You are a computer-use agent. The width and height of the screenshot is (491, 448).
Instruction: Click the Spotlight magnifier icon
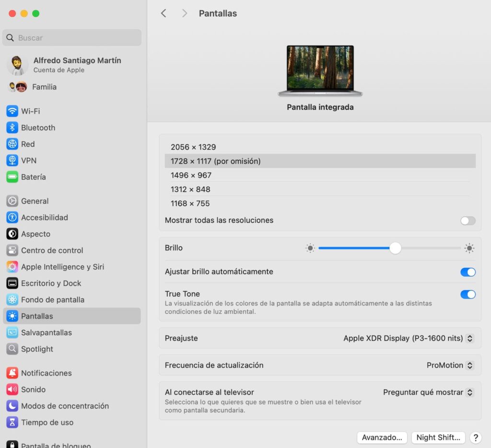[x=12, y=349]
